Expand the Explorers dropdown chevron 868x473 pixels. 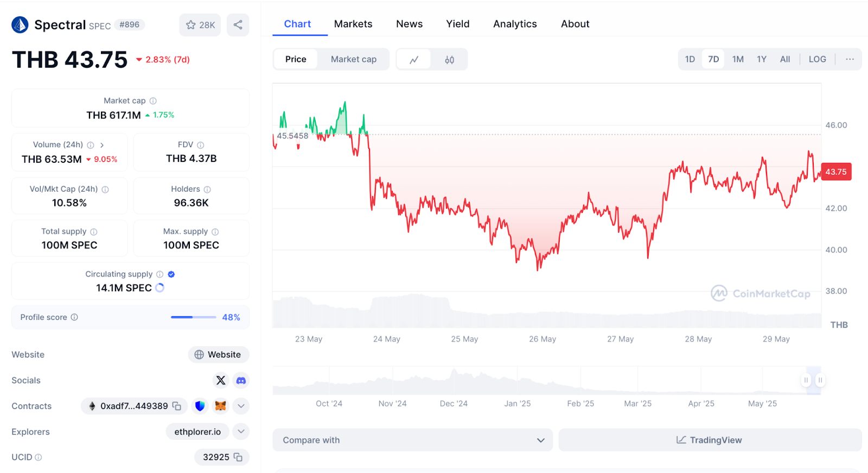tap(241, 432)
